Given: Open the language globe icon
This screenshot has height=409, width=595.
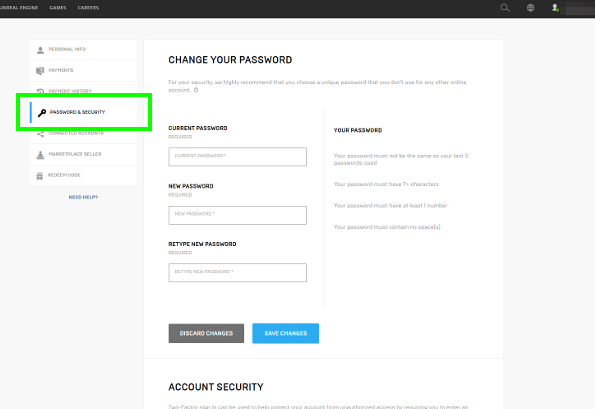Looking at the screenshot, I should (x=530, y=8).
